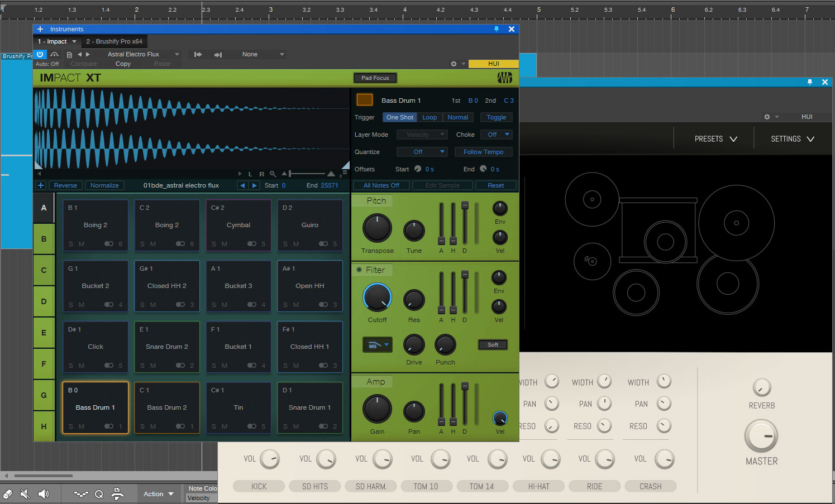Show right channel with R button
The height and width of the screenshot is (504, 835).
261,174
